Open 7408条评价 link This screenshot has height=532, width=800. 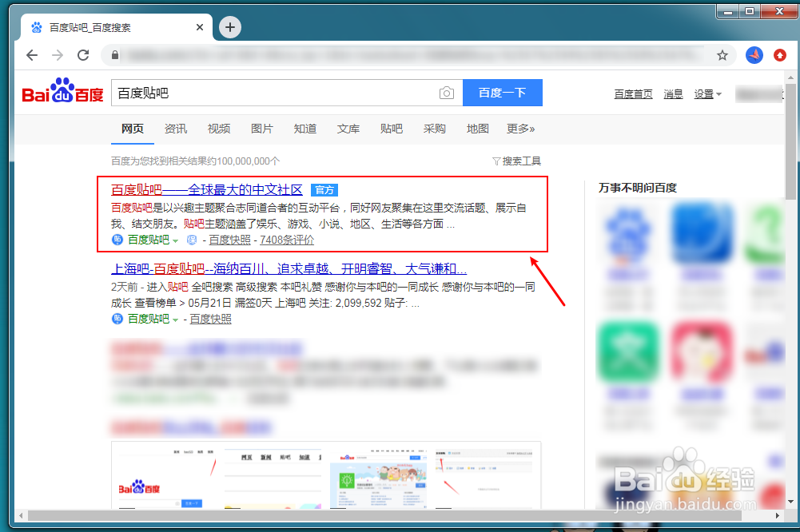[x=287, y=240]
